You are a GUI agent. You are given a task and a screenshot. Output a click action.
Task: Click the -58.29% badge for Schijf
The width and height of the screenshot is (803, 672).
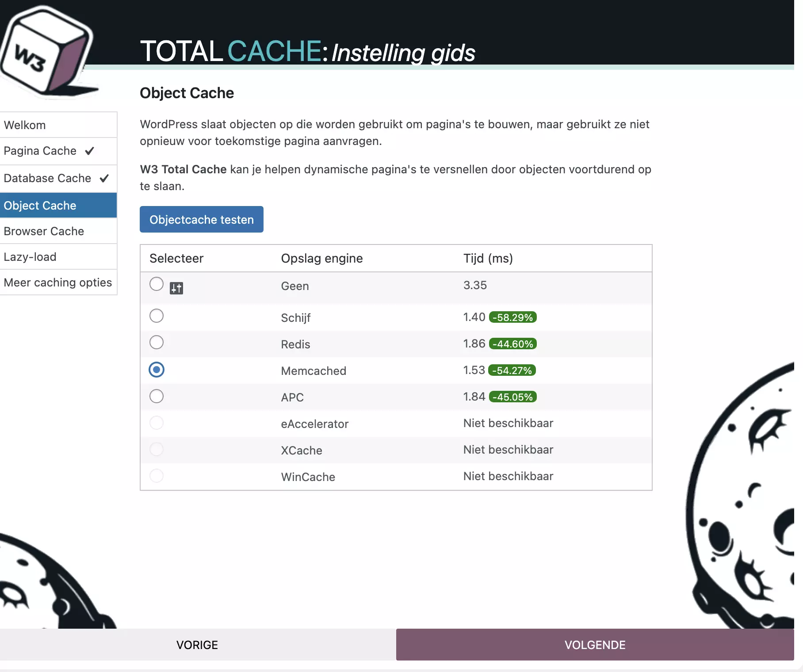point(513,317)
